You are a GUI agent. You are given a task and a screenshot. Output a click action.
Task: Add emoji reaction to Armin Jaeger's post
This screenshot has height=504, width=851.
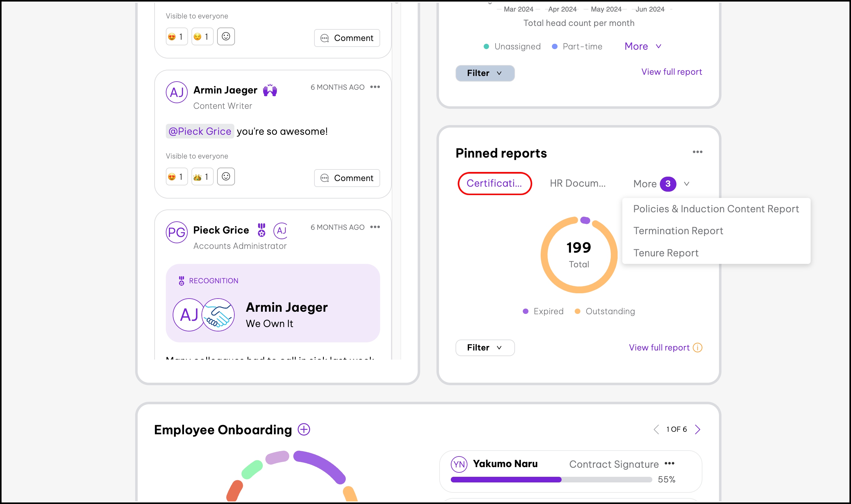click(226, 177)
